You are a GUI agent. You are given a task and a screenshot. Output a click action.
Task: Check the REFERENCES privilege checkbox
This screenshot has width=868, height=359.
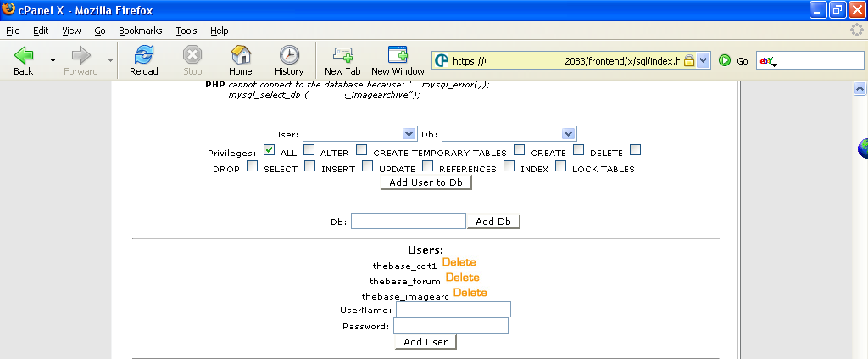428,165
